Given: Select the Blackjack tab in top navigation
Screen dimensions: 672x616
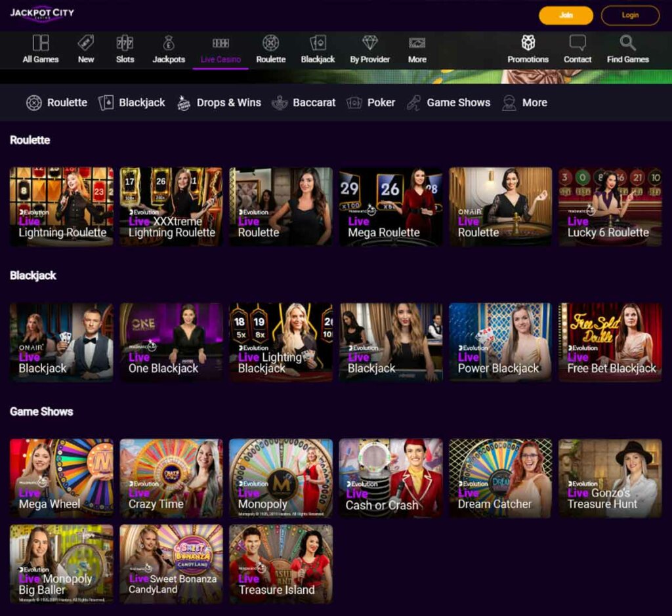Looking at the screenshot, I should coord(318,44).
